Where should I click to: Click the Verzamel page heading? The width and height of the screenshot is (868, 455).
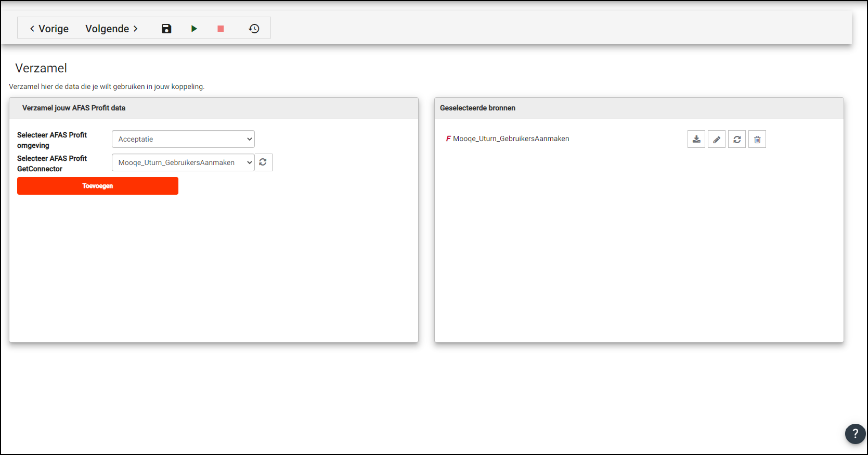[41, 68]
